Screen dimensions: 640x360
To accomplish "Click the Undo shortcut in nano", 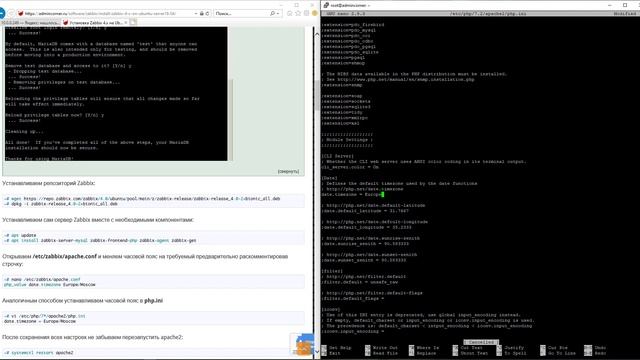I will click(x=595, y=348).
